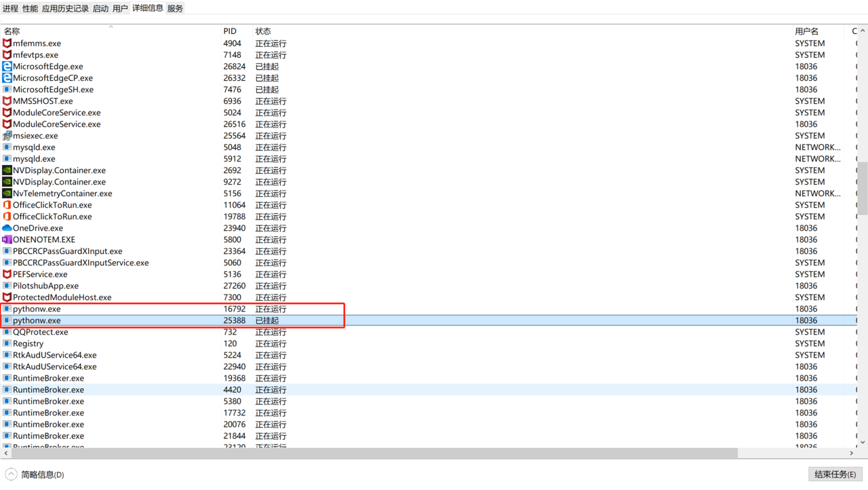This screenshot has height=490, width=868.
Task: Click the OneNote icon beside ONENOTEM.EXE
Action: click(7, 240)
